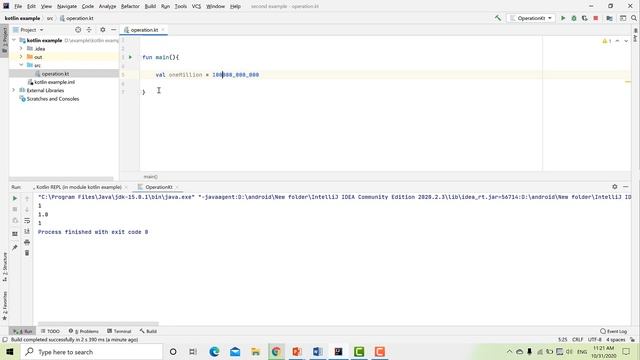Viewport: 640px width, 360px height.
Task: Hide the Project tool window
Action: 113,30
